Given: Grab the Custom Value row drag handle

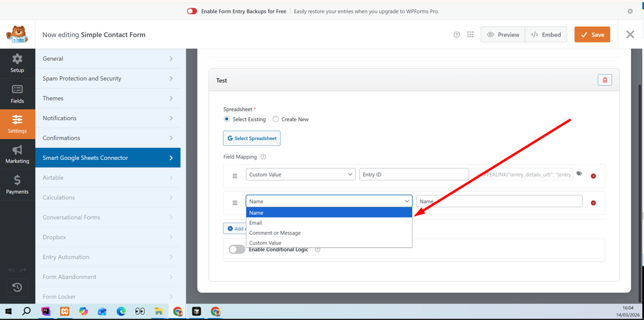Looking at the screenshot, I should [x=235, y=176].
